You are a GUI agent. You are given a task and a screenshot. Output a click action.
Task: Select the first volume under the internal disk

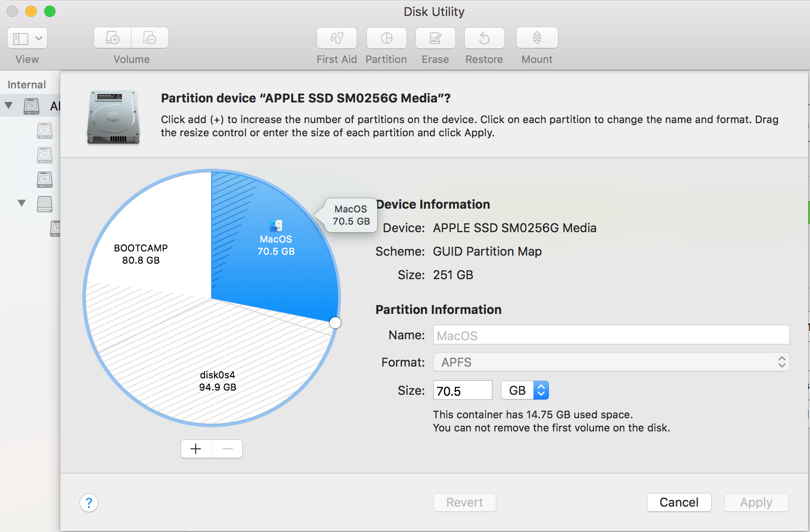click(45, 131)
